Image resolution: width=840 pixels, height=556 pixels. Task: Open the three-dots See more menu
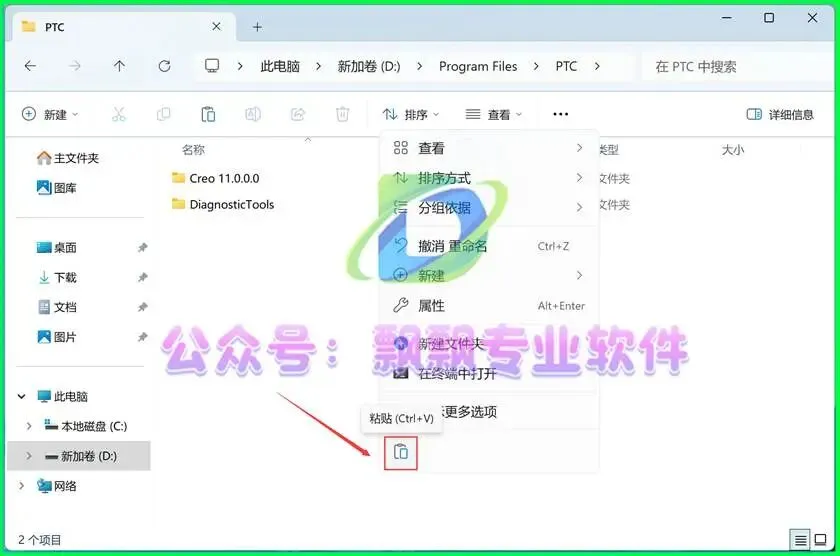point(560,114)
